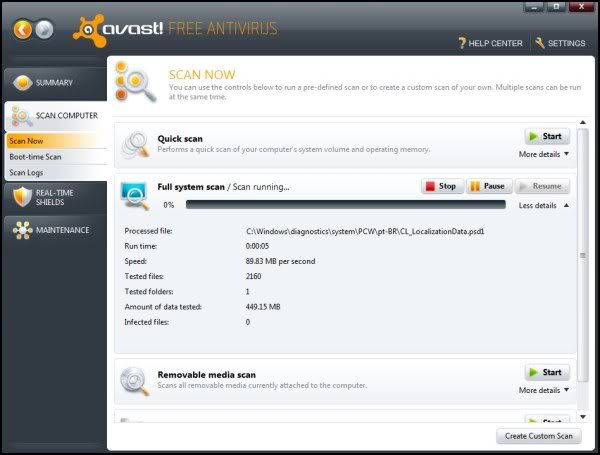The height and width of the screenshot is (455, 600).
Task: Click the SCAN NOW heading
Action: click(202, 75)
